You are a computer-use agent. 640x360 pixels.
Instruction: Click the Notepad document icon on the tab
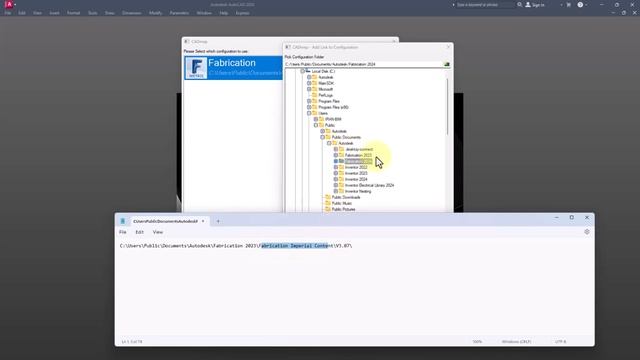(x=122, y=221)
